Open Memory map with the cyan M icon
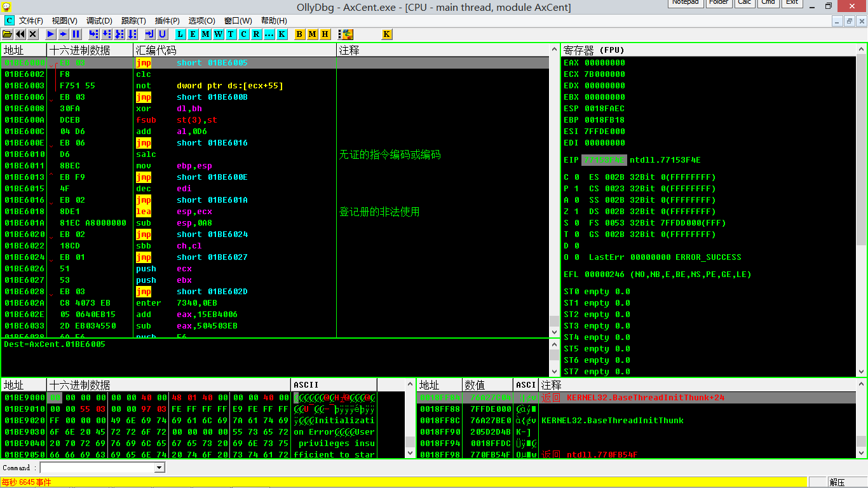The width and height of the screenshot is (868, 488). (206, 34)
